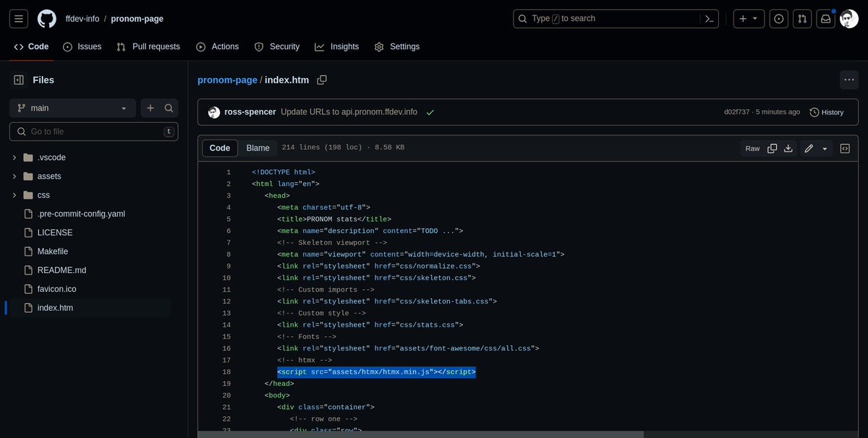The width and height of the screenshot is (868, 438).
Task: Open ffdev-info organization link
Action: 82,19
